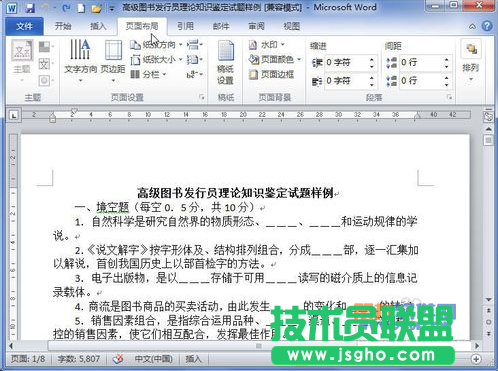The image size is (498, 371).
Task: Click 字数: 5,807 word count
Action: [79, 359]
